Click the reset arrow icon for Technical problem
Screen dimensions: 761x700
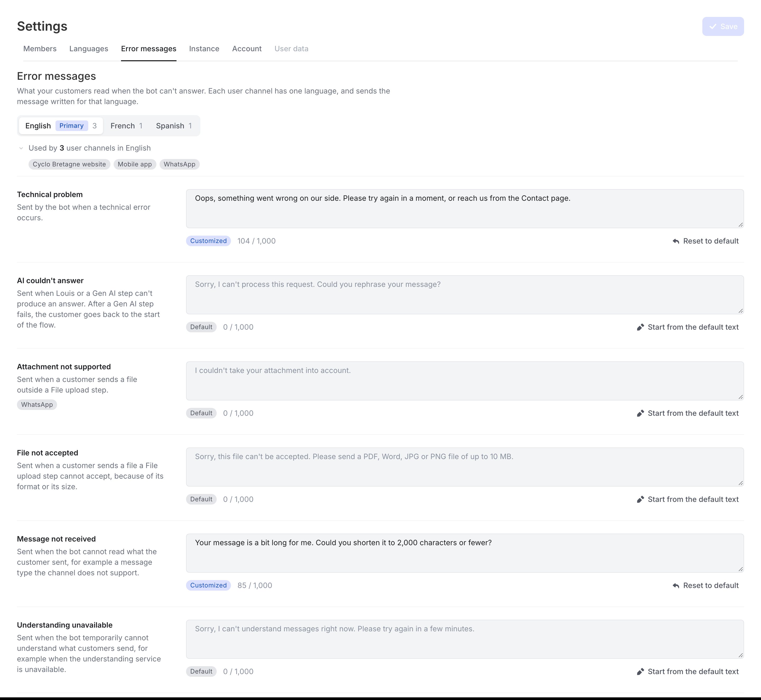click(676, 241)
